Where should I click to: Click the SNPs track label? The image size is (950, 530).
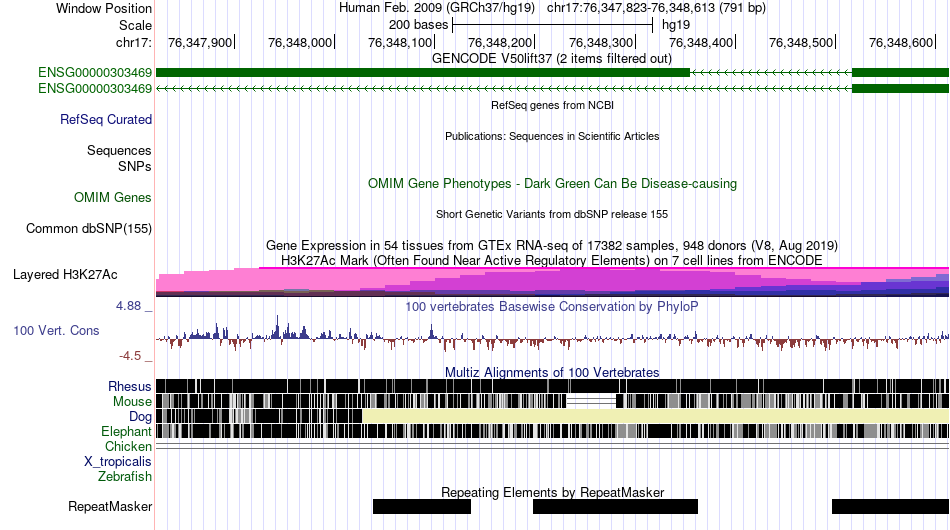135,166
